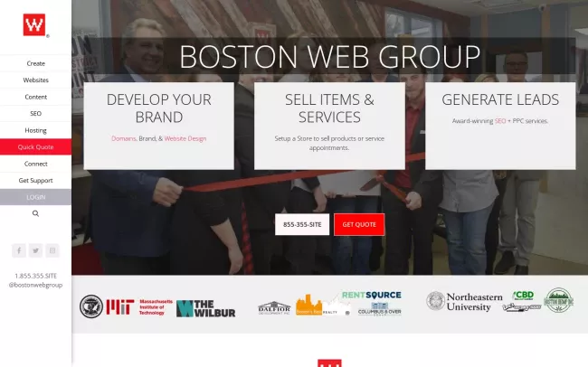Open the Instagram social icon
This screenshot has height=367, width=588.
[52, 250]
